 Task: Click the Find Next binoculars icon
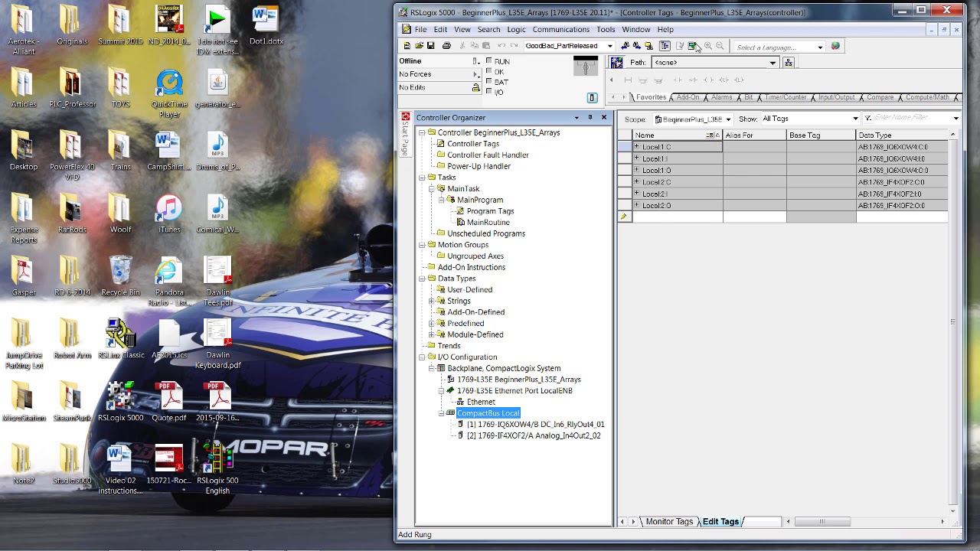(637, 46)
